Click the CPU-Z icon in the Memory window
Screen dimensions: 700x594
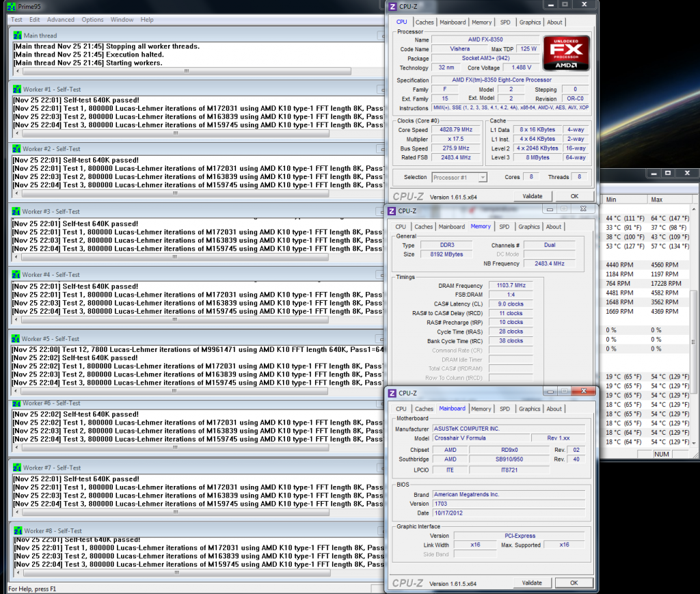pos(392,211)
